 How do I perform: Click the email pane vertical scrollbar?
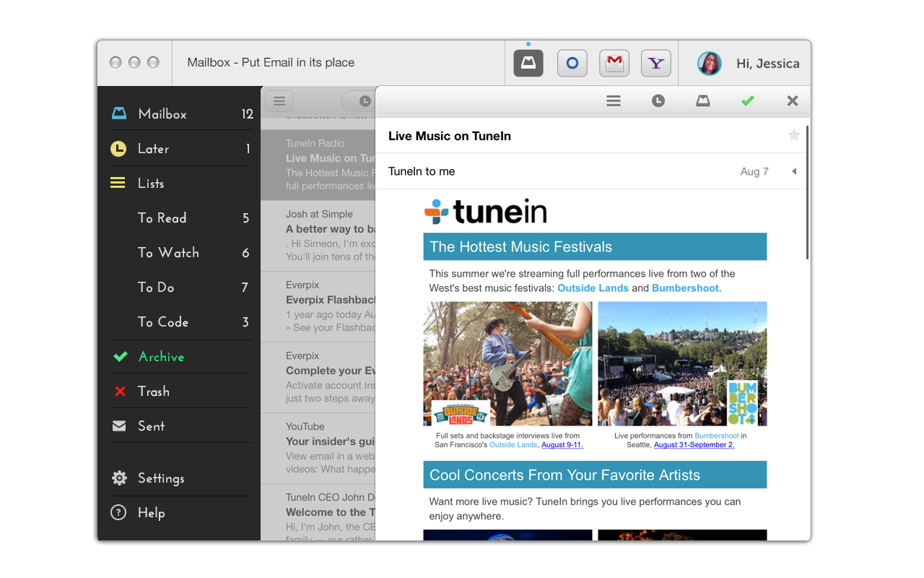pyautogui.click(x=806, y=192)
